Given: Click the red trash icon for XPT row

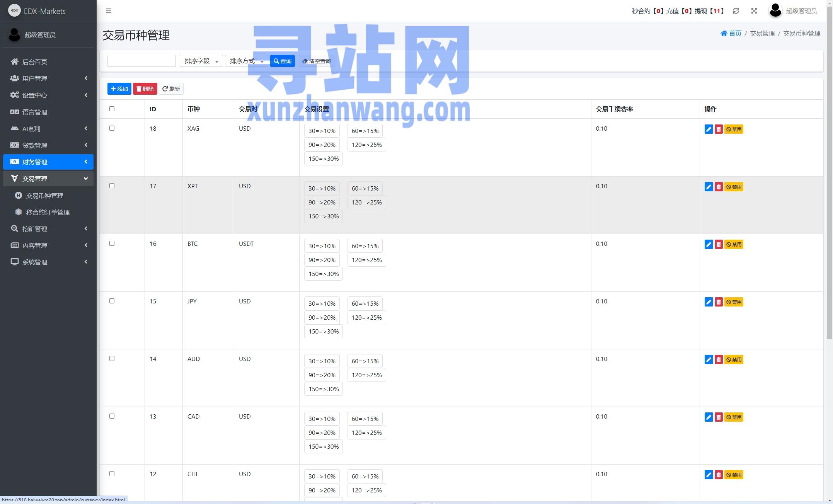Looking at the screenshot, I should [719, 187].
